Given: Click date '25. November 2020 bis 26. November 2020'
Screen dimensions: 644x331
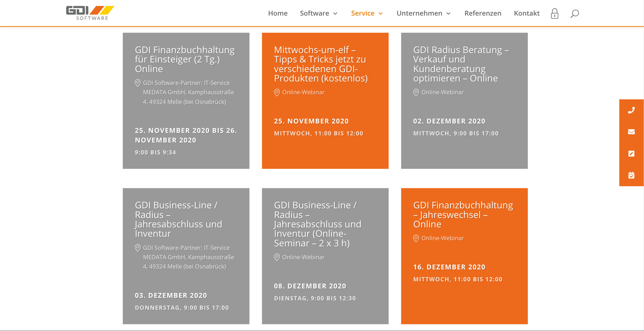Looking at the screenshot, I should click(x=186, y=135).
